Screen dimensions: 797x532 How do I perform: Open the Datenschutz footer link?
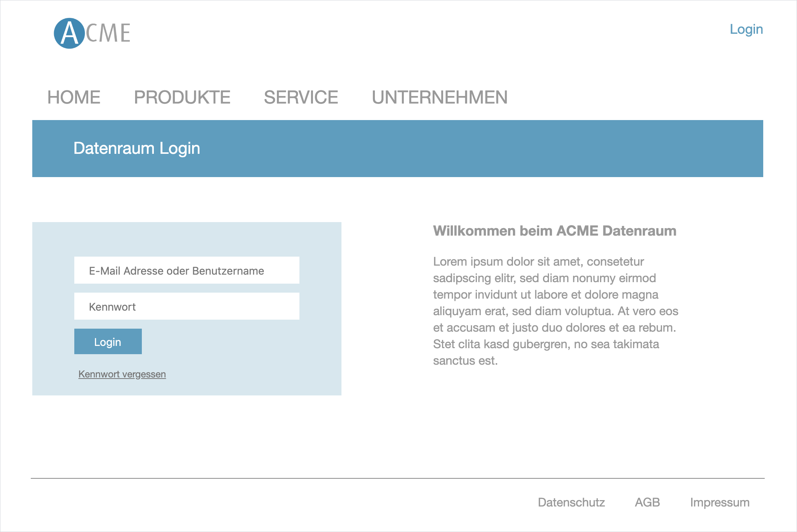571,502
